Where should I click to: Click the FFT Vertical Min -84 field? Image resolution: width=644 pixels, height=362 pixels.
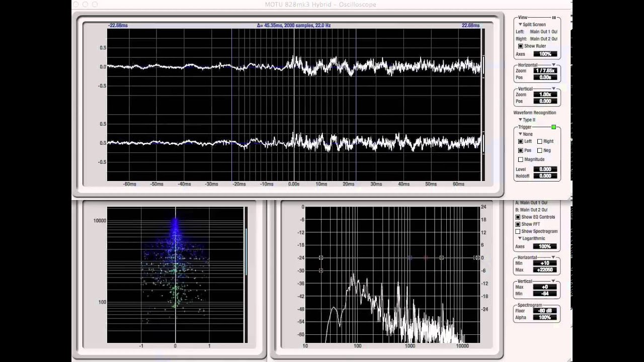tap(545, 294)
